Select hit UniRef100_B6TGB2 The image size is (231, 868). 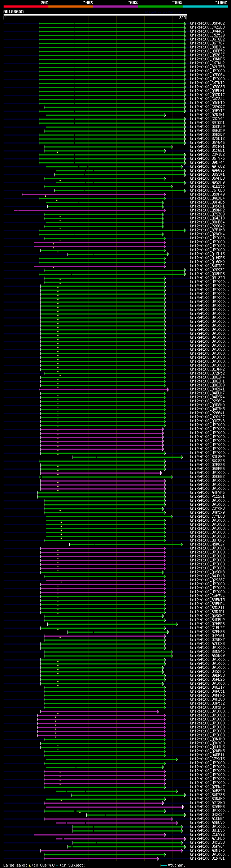[x=207, y=39]
